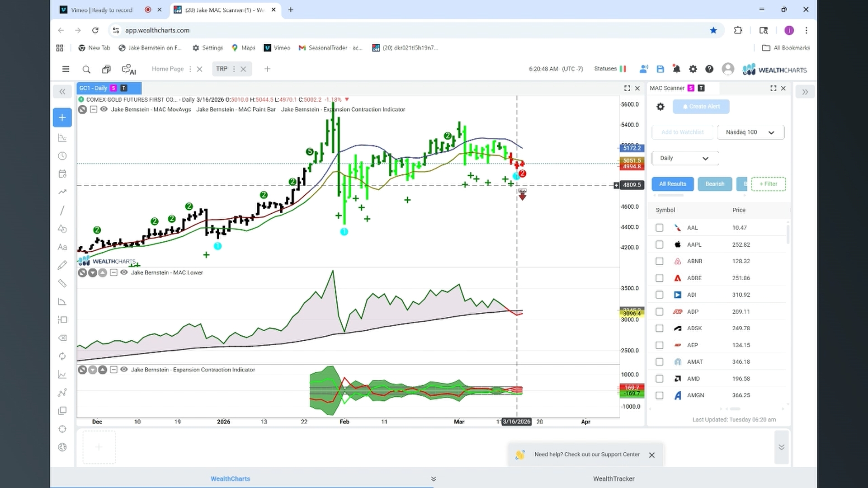Viewport: 868px width, 488px height.
Task: Open the hamburger main menu
Action: point(66,69)
